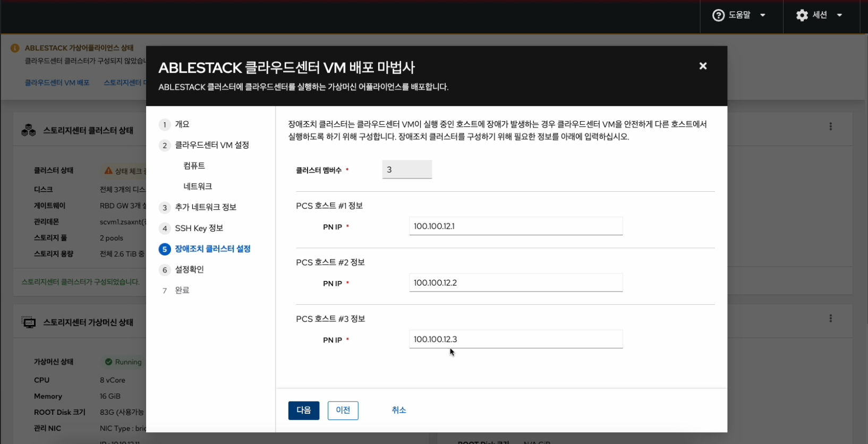The height and width of the screenshot is (444, 868).
Task: Click the 다음 button
Action: pyautogui.click(x=304, y=411)
